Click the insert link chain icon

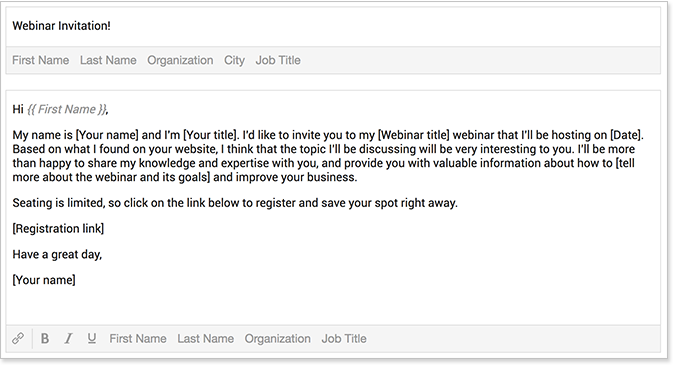coord(18,338)
